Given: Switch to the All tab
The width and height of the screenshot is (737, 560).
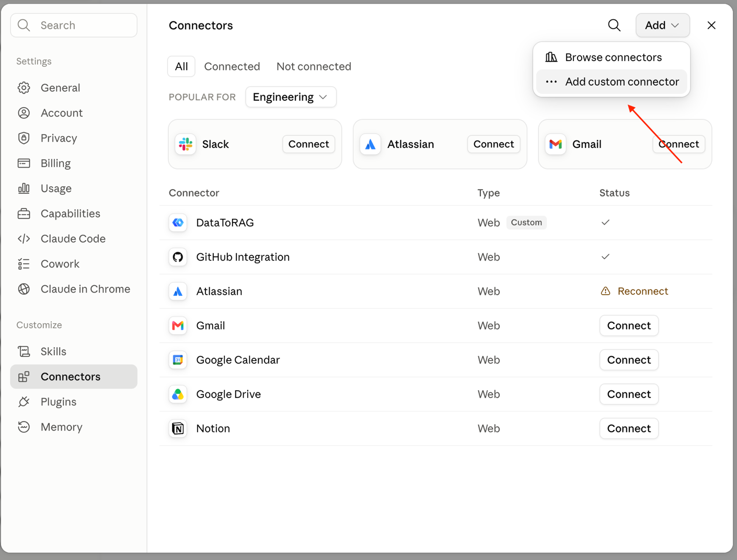Looking at the screenshot, I should [x=181, y=66].
